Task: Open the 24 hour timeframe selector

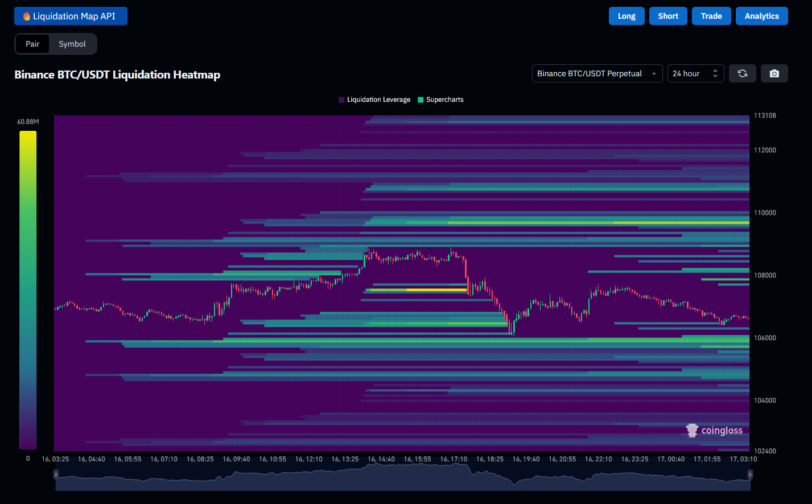Action: (695, 73)
